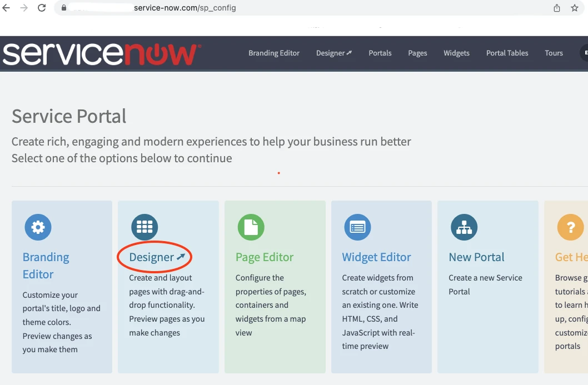Open Branding Editor from top navigation

pos(274,53)
